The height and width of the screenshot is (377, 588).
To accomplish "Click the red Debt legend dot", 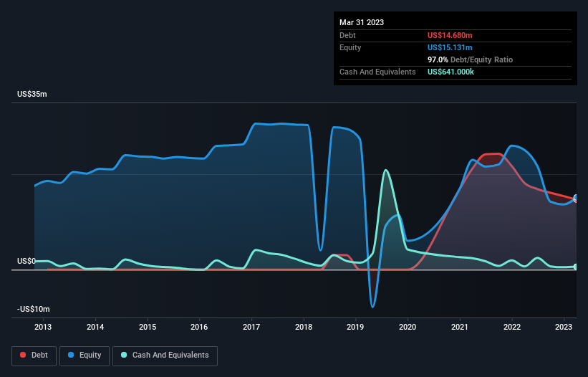I will coord(23,355).
